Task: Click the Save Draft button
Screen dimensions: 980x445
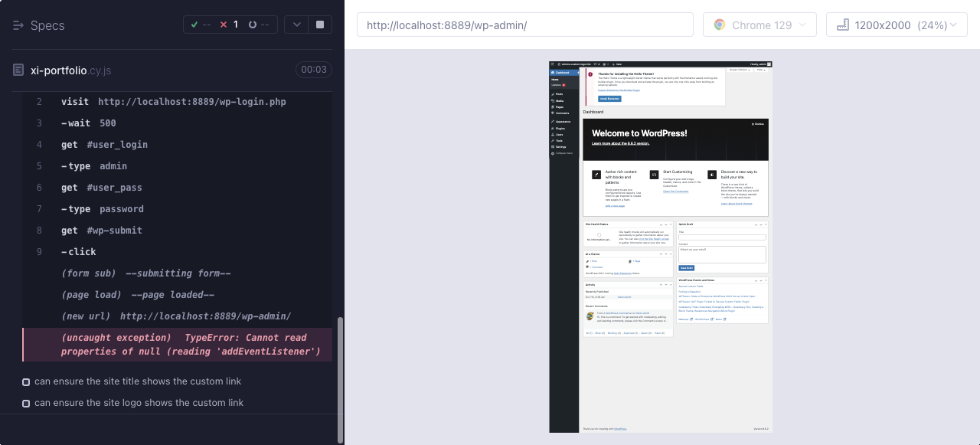Action: (x=687, y=268)
